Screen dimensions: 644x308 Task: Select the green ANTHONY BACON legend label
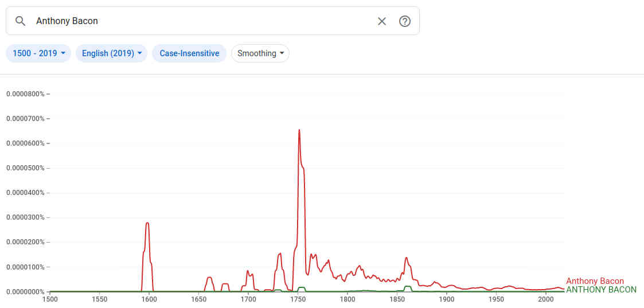pyautogui.click(x=601, y=290)
